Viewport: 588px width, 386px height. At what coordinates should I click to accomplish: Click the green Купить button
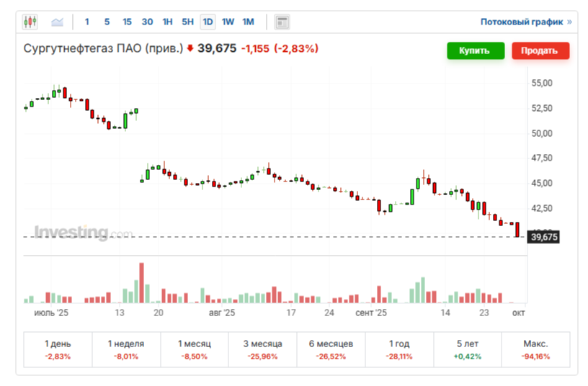[476, 50]
